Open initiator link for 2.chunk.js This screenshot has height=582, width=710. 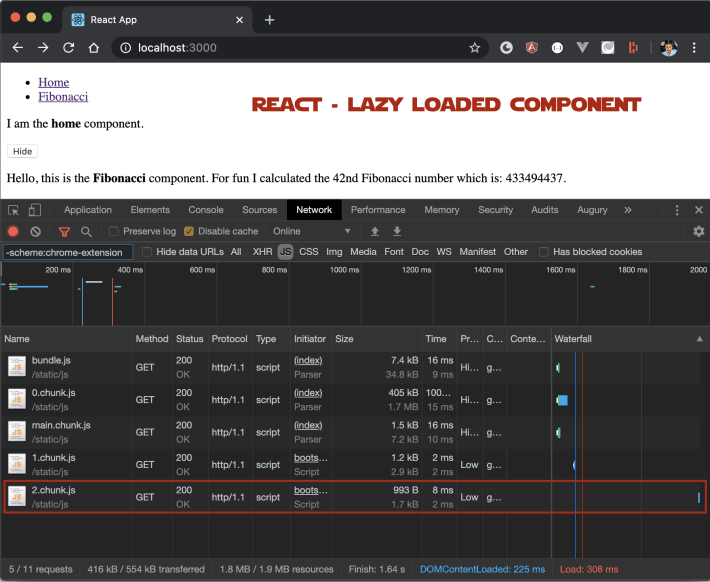311,490
